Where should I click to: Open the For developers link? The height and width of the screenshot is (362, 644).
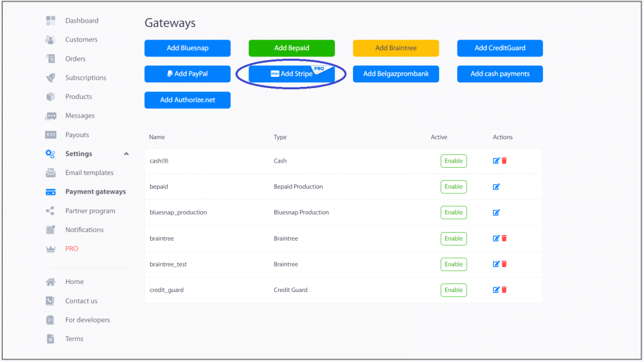point(88,320)
